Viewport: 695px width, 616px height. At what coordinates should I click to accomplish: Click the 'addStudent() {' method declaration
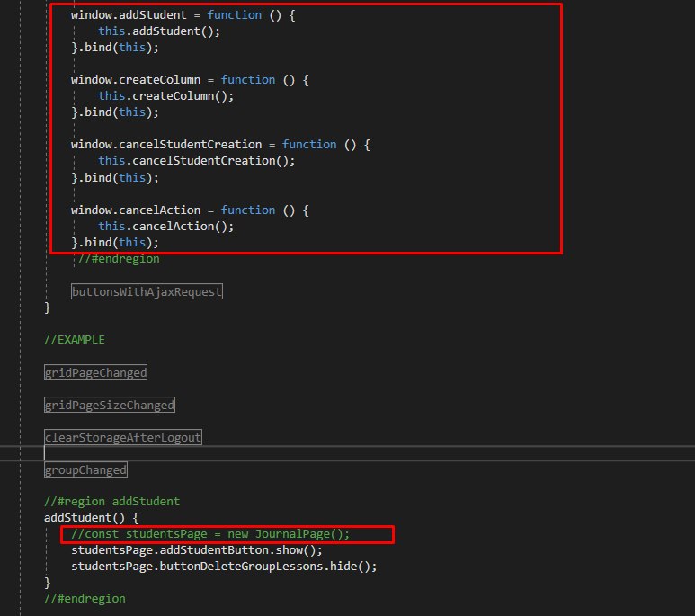(92, 518)
